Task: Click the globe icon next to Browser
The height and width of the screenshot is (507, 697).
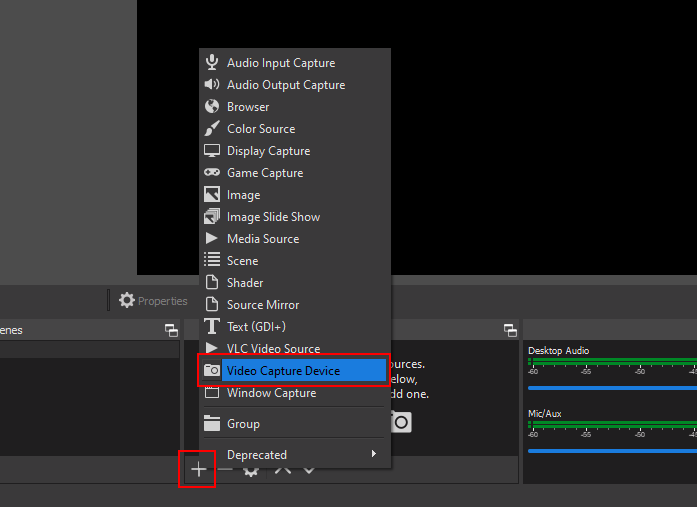Action: (212, 106)
